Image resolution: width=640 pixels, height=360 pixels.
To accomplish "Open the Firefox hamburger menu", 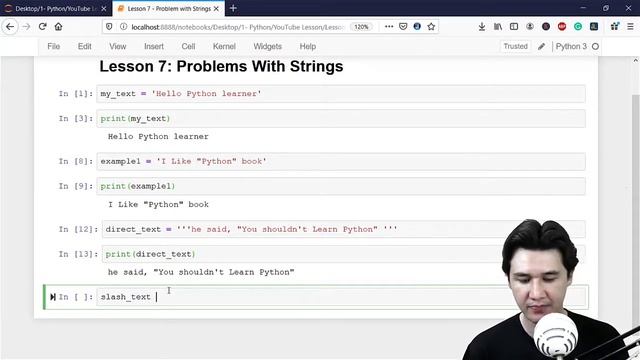I will (x=630, y=27).
